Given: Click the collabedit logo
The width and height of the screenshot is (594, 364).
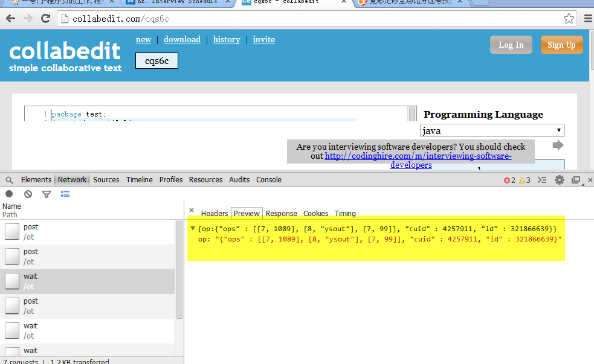Looking at the screenshot, I should [65, 56].
